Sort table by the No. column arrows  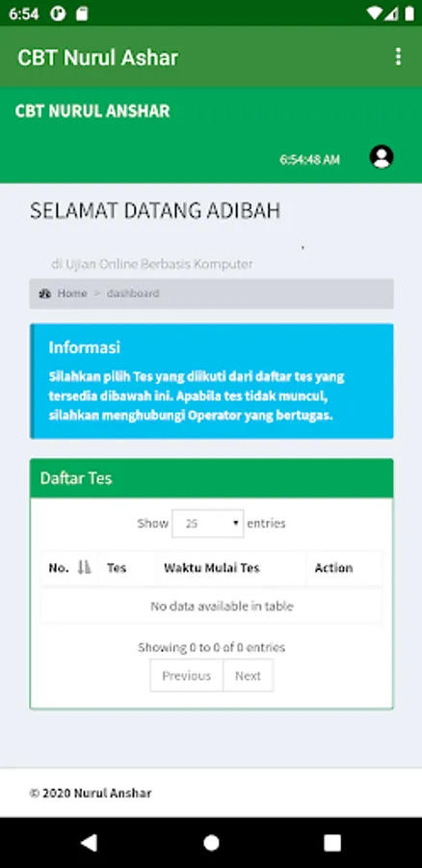[x=84, y=567]
